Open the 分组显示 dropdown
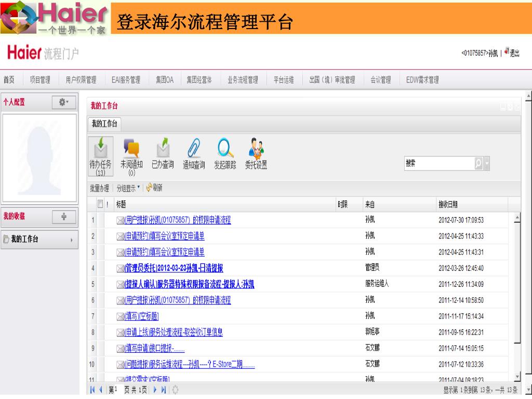The height and width of the screenshot is (399, 532). [x=128, y=188]
